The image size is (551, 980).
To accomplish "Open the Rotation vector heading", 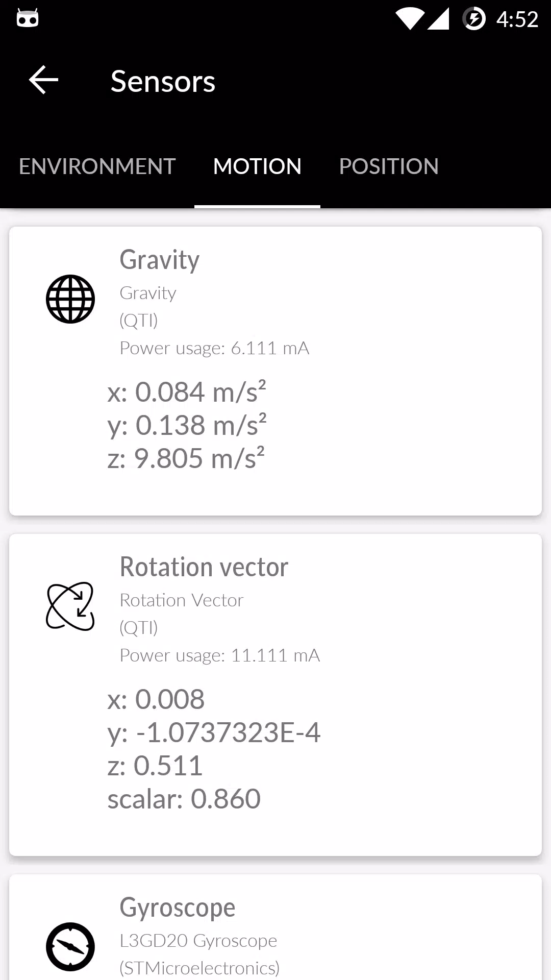I will tap(204, 567).
